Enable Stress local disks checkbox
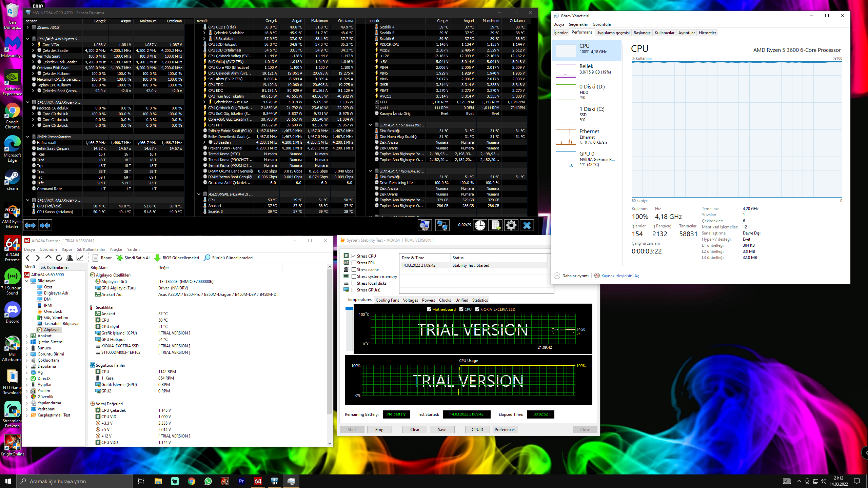 pyautogui.click(x=354, y=283)
